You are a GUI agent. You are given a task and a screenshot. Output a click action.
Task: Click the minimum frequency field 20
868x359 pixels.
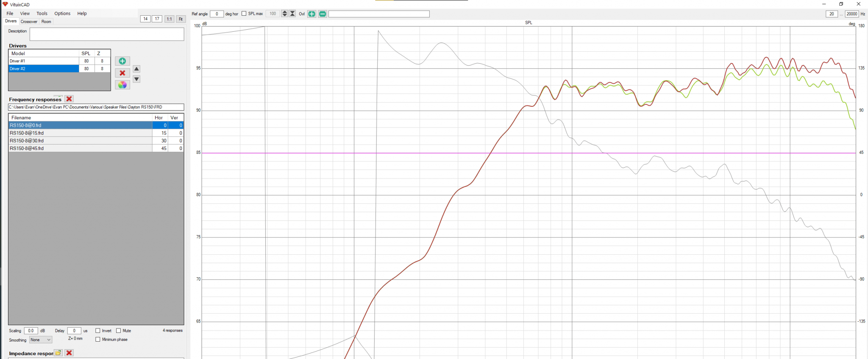[832, 14]
